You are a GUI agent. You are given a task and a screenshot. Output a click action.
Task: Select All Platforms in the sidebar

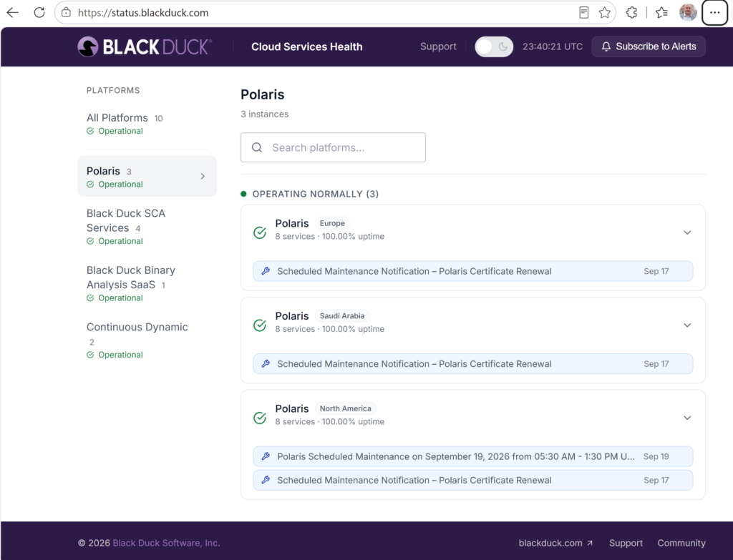tap(147, 124)
